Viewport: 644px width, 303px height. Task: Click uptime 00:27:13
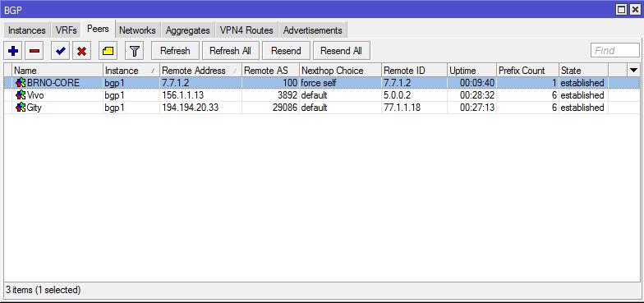477,108
